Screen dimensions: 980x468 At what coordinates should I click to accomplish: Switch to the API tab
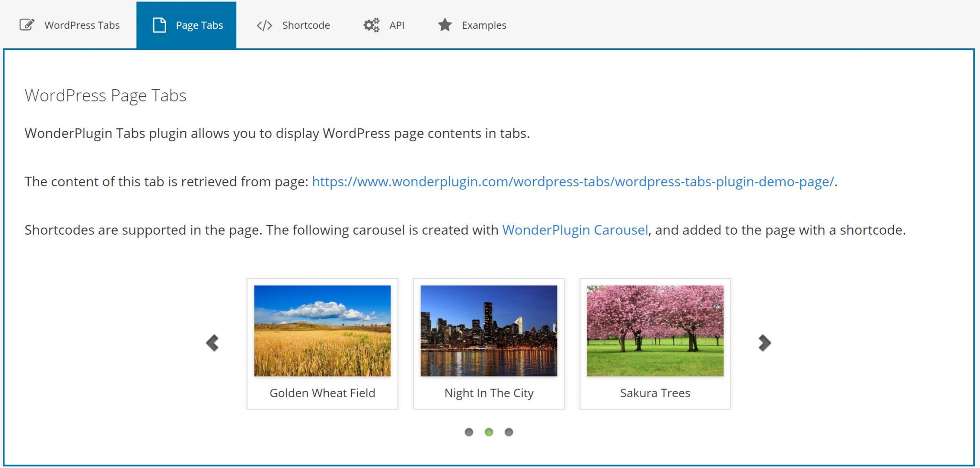tap(397, 25)
